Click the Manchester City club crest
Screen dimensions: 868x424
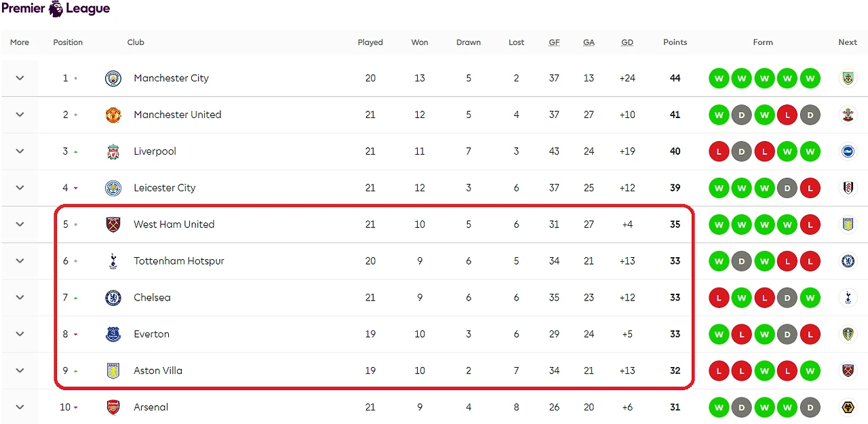(x=113, y=78)
